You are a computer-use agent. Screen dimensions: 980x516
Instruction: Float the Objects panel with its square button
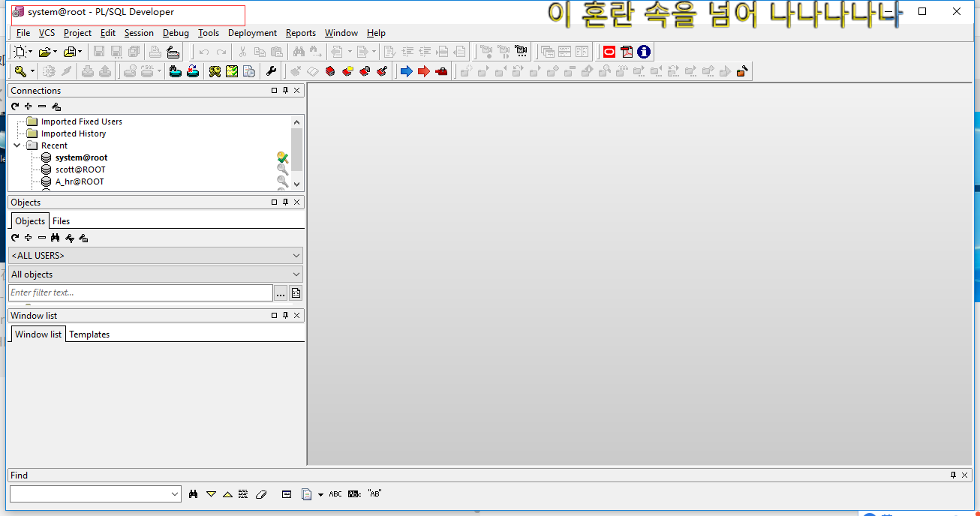tap(274, 202)
